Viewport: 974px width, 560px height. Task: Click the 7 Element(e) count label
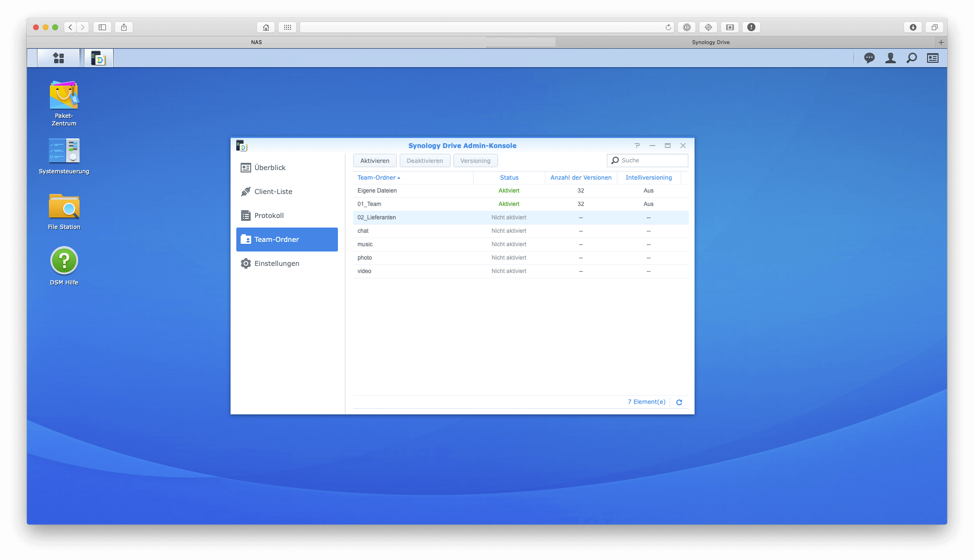point(646,402)
